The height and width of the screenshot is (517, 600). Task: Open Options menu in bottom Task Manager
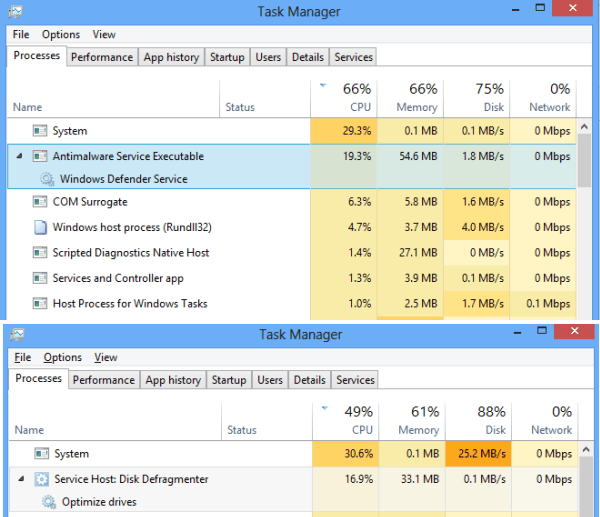click(62, 357)
